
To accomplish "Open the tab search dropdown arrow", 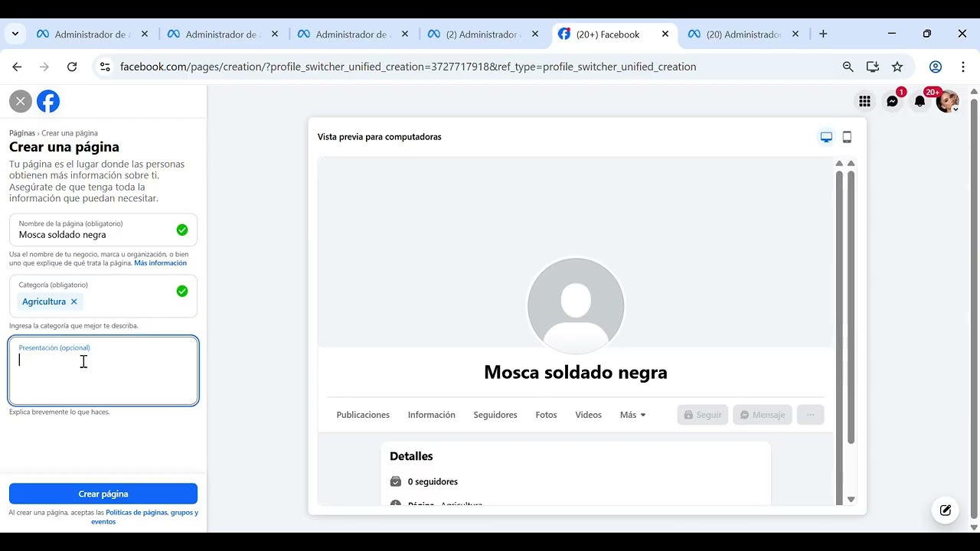I will tap(15, 34).
